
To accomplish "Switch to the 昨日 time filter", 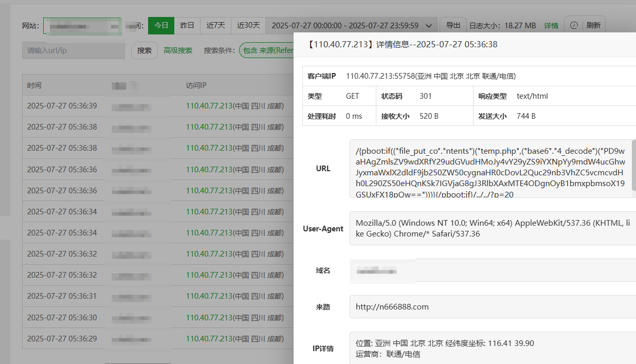I will pos(188,25).
